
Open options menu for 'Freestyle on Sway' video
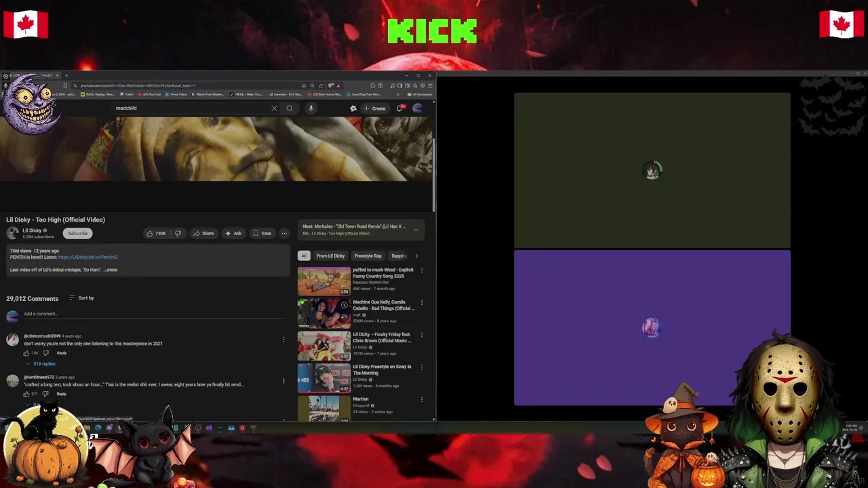pos(422,367)
